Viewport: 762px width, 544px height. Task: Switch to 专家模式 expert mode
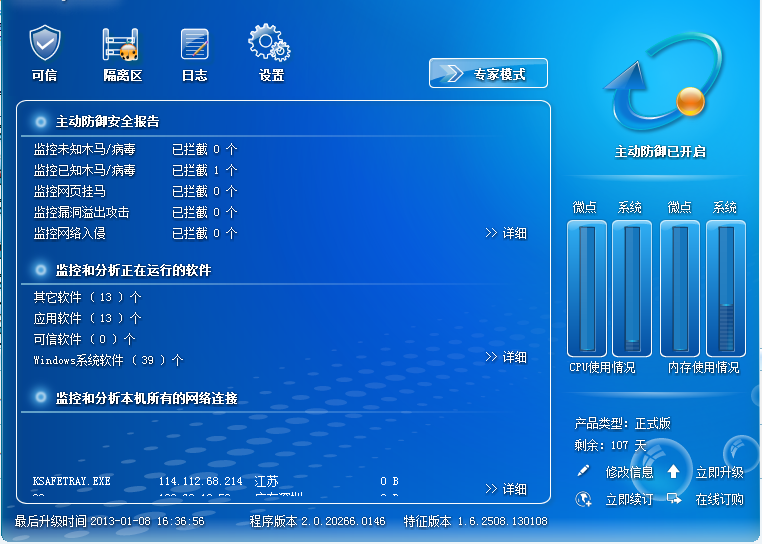tap(490, 74)
